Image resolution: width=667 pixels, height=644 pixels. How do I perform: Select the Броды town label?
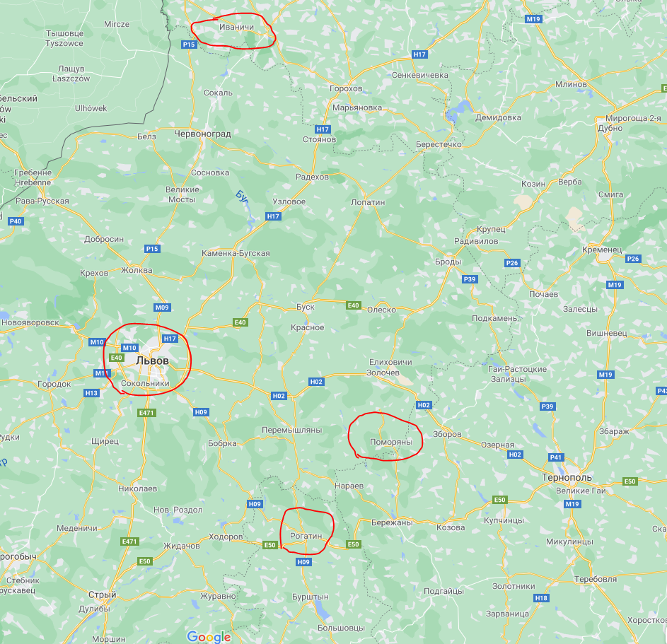[x=448, y=262]
